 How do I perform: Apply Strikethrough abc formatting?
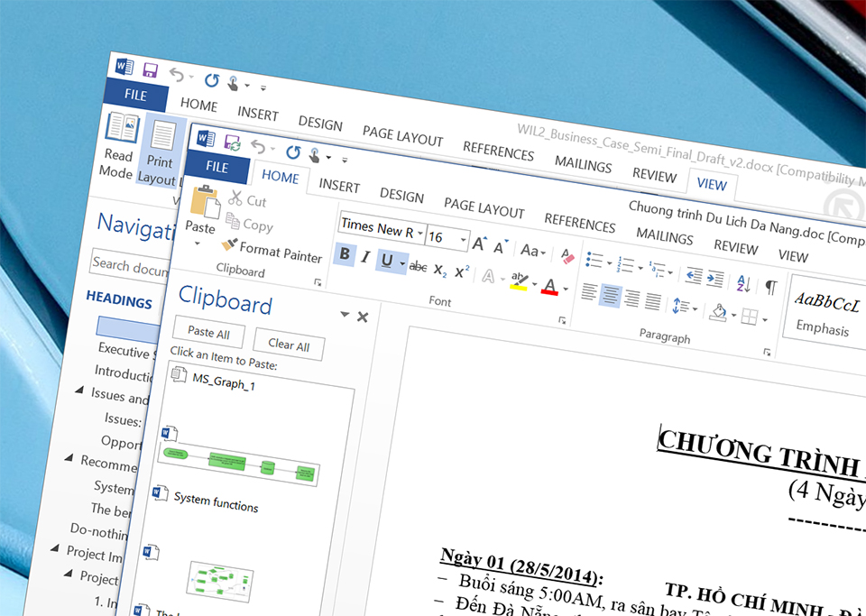pos(418,267)
